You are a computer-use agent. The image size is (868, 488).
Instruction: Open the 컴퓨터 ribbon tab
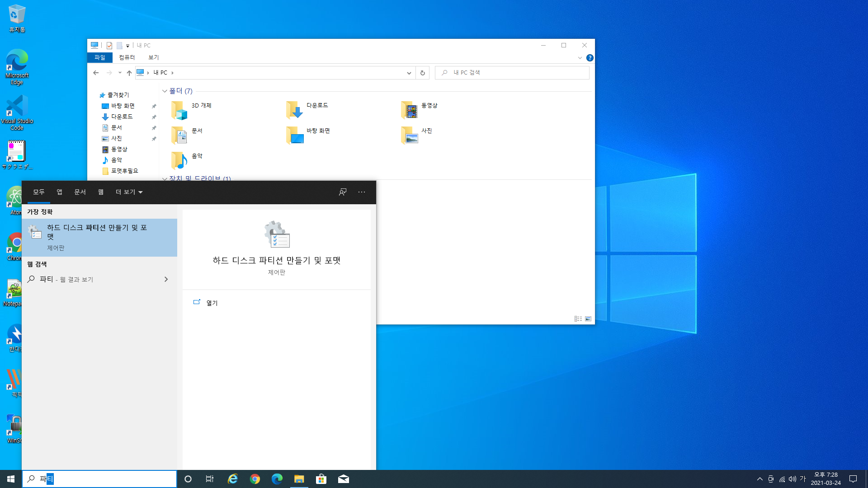click(127, 57)
